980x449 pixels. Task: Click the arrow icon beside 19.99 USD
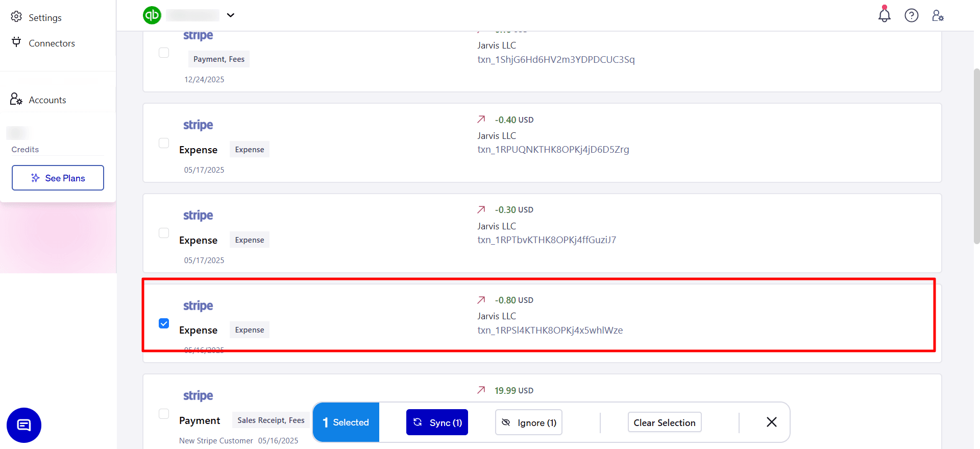click(x=481, y=390)
